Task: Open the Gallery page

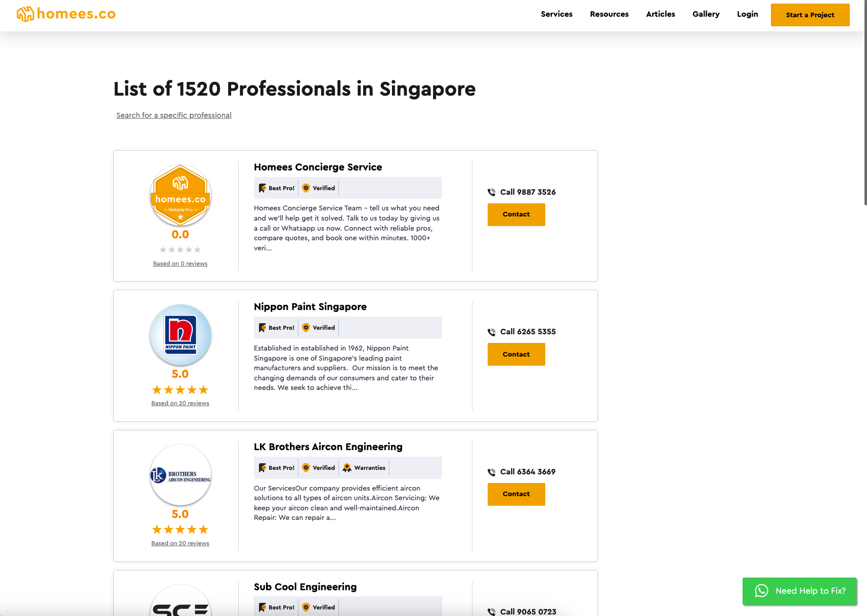Action: (706, 14)
